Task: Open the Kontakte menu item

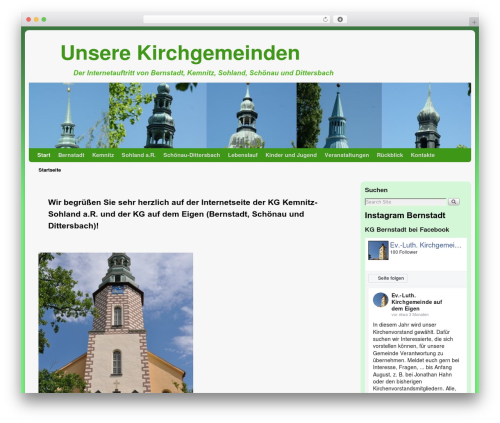Action: [x=422, y=155]
